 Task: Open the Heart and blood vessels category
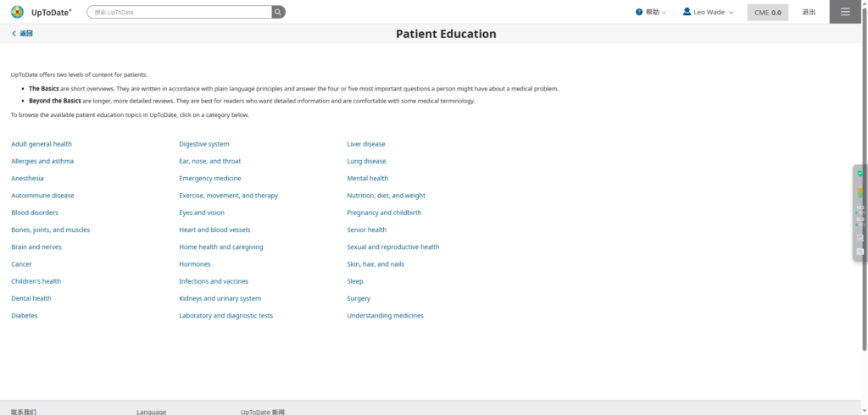(214, 230)
